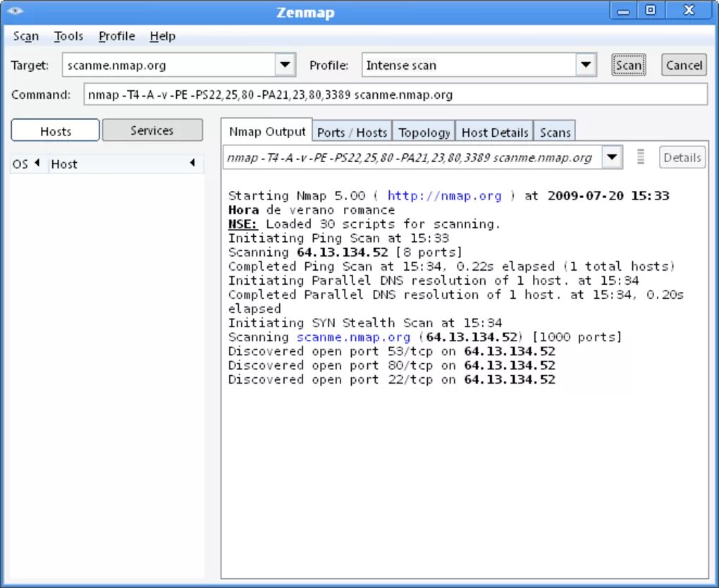Image resolution: width=719 pixels, height=588 pixels.
Task: Click the Zenmap eye icon in title bar
Action: point(15,11)
